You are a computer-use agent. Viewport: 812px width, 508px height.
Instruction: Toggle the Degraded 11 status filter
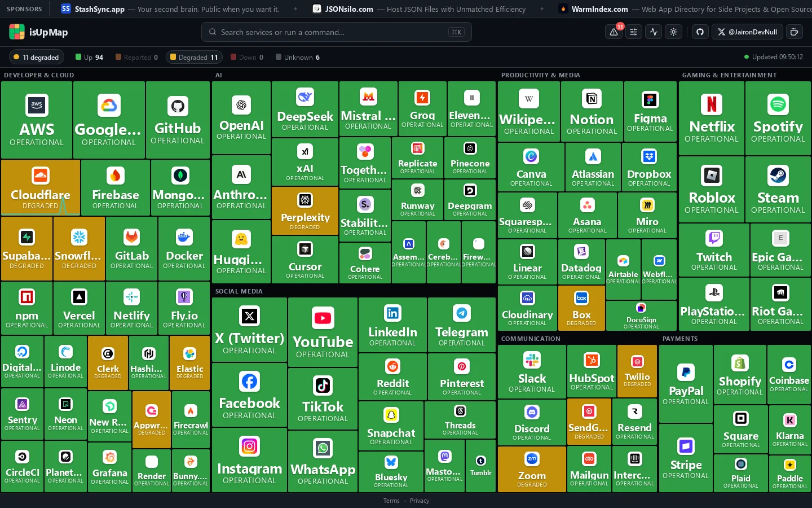193,57
